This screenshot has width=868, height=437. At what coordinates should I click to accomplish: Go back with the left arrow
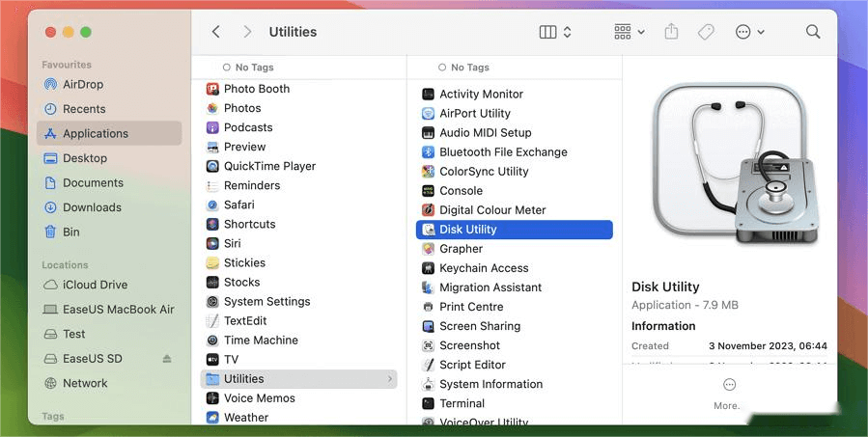(216, 32)
